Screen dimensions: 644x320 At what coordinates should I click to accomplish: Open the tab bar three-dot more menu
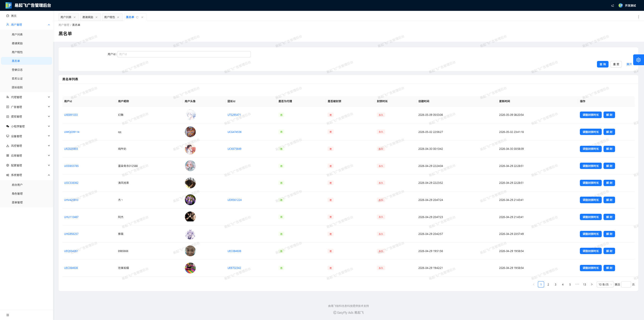coord(638,17)
